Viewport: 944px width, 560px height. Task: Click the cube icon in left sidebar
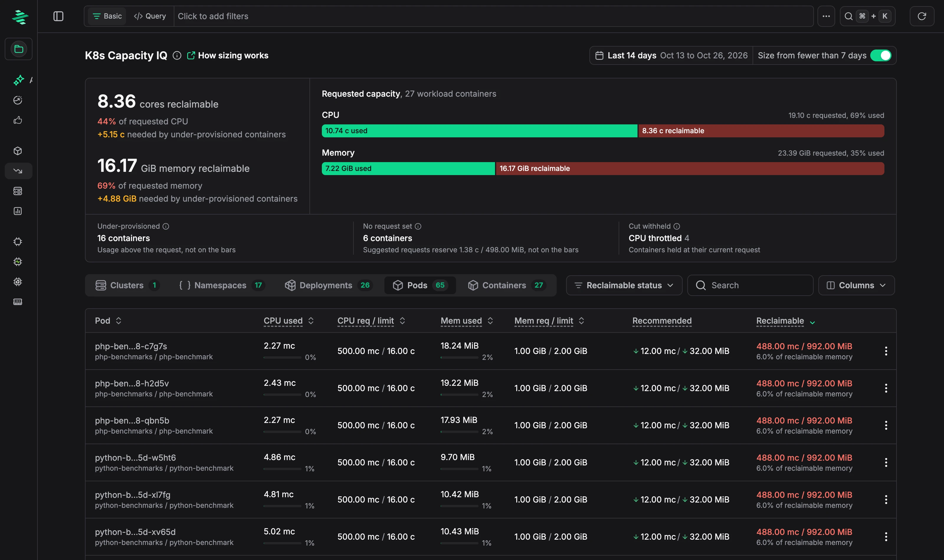coord(18,151)
